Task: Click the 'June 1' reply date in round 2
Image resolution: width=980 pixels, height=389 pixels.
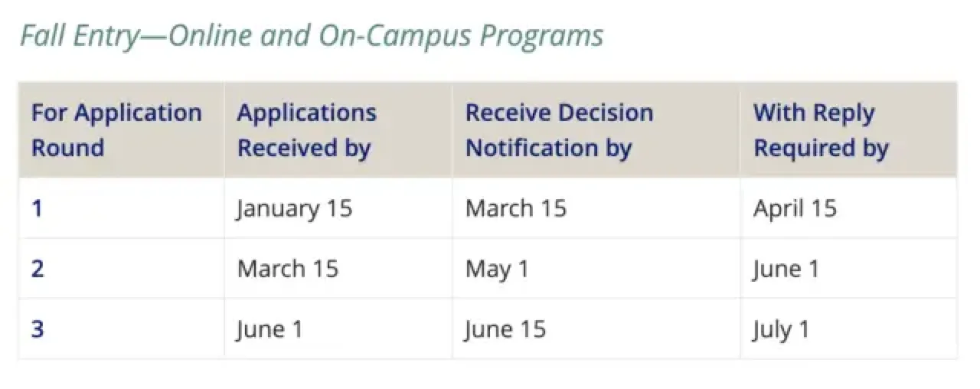Action: coord(786,269)
